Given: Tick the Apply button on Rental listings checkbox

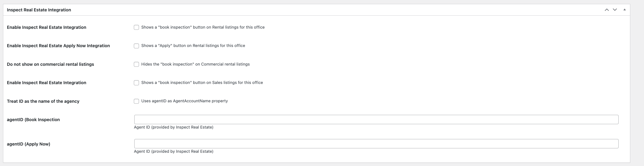Looking at the screenshot, I should [136, 46].
